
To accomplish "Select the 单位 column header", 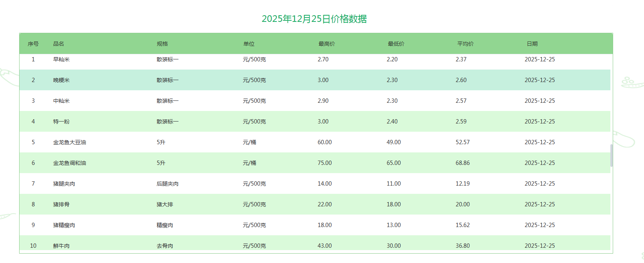I will [249, 44].
